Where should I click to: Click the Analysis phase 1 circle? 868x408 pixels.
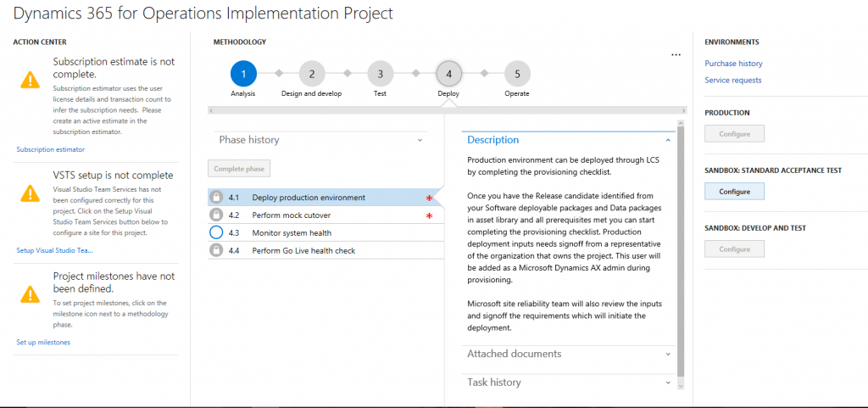click(x=243, y=74)
